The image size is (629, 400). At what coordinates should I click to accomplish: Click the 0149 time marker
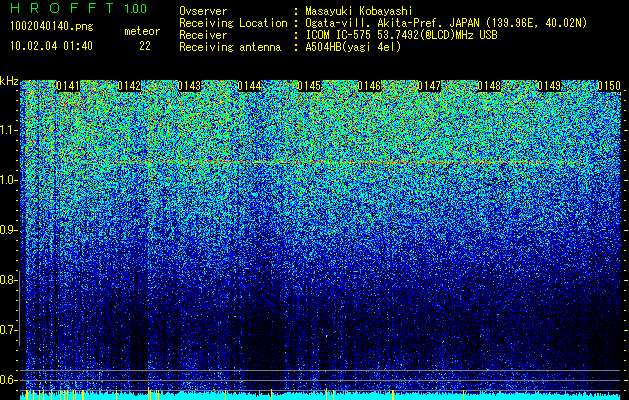[549, 86]
